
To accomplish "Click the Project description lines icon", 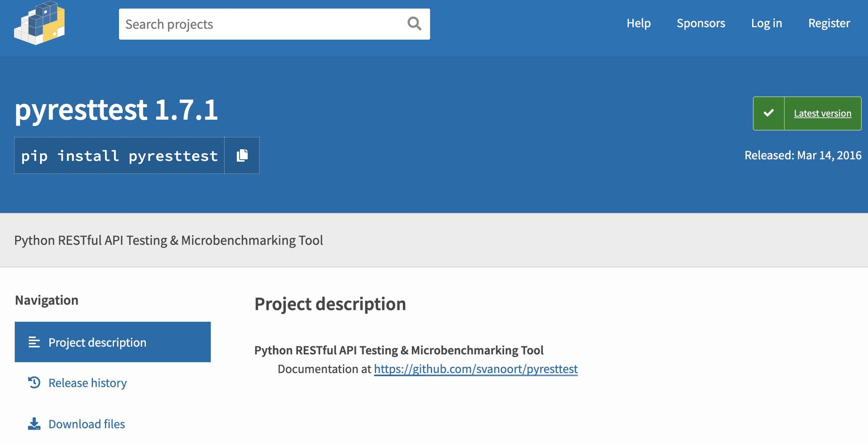I will 33,342.
